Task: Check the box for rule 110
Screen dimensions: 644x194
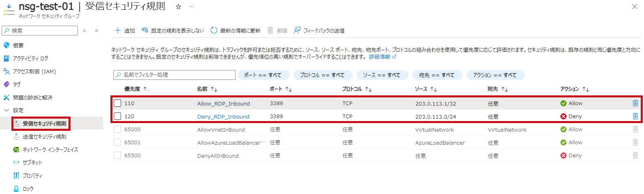Action: click(117, 103)
